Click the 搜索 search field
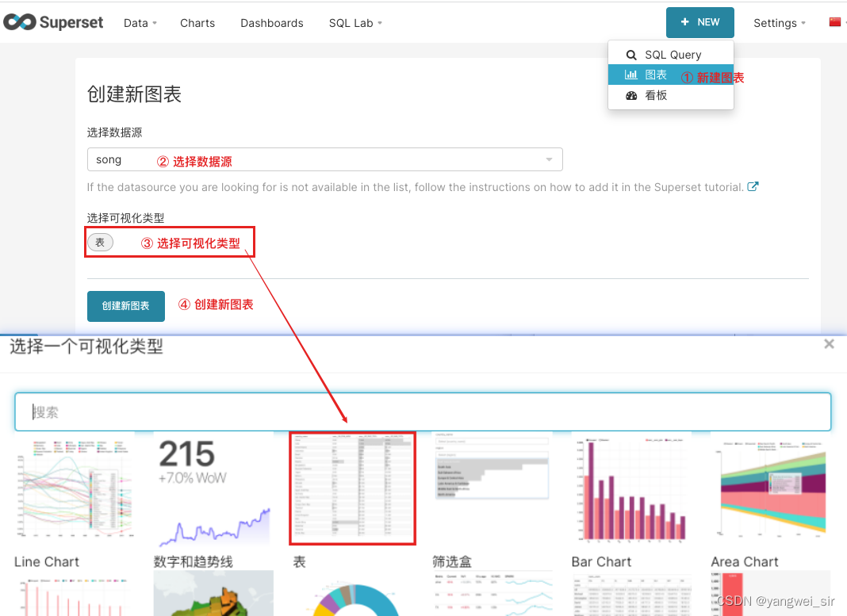The image size is (847, 616). (423, 412)
